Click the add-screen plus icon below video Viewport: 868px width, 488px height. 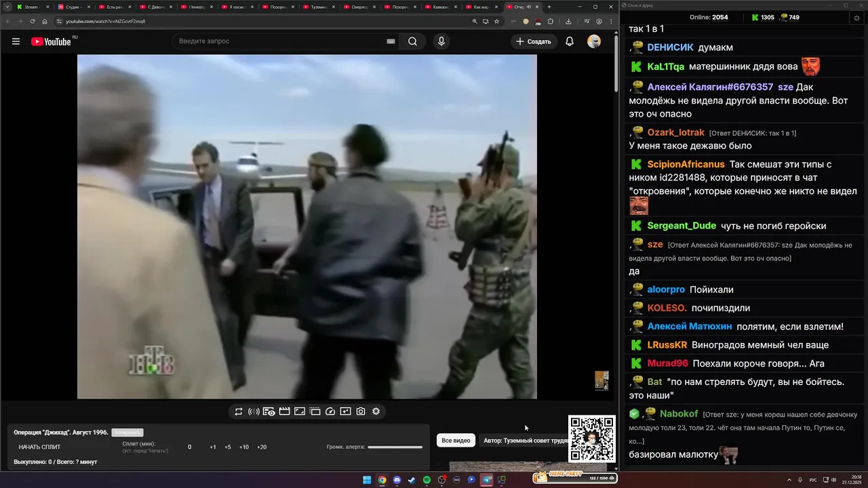(x=346, y=411)
